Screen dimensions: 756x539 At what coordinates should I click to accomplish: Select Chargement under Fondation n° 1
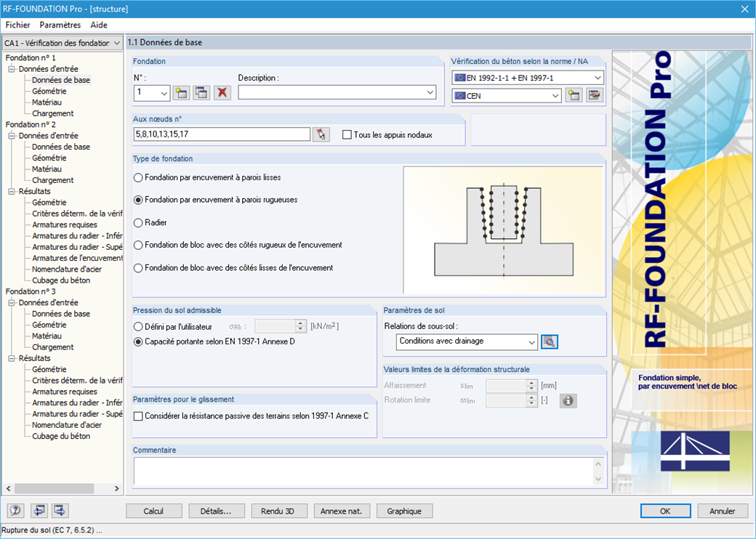[x=53, y=113]
